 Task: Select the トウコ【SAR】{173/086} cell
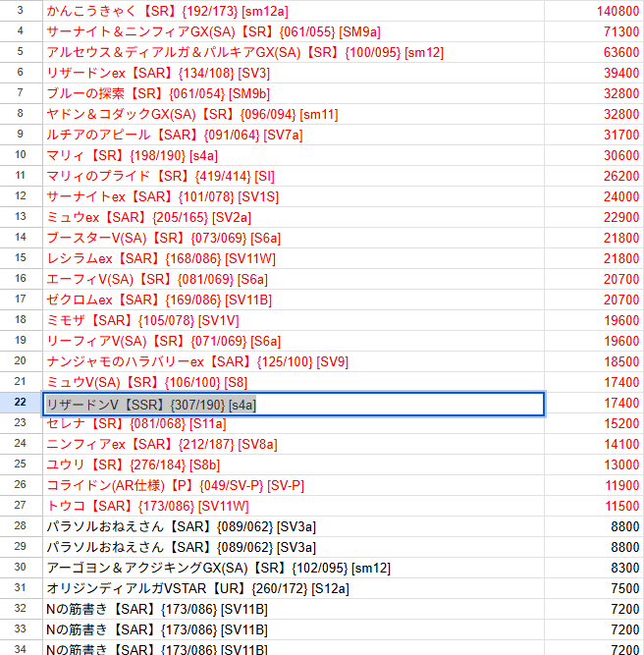pyautogui.click(x=294, y=507)
